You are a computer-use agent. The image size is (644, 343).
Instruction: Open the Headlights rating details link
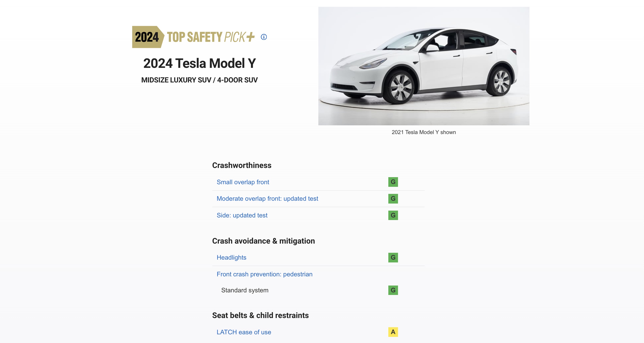[231, 257]
